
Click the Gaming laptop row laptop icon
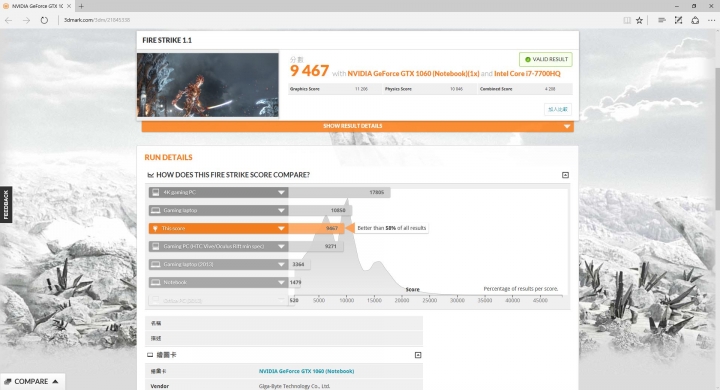coord(156,210)
